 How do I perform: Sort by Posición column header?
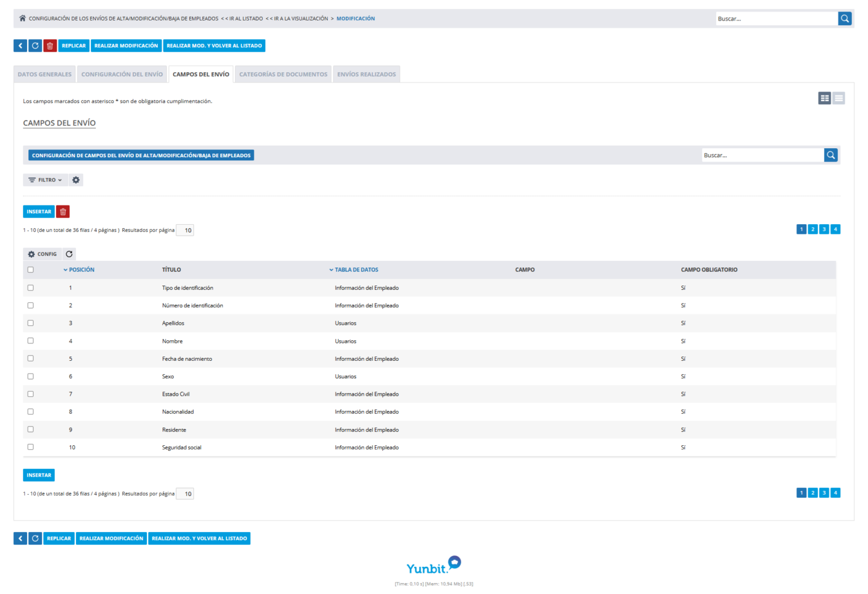[x=81, y=270]
